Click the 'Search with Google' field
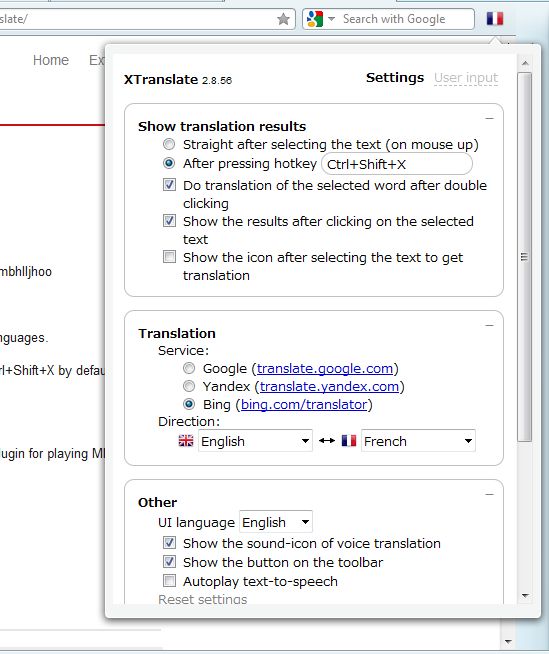This screenshot has width=549, height=654. 394,19
